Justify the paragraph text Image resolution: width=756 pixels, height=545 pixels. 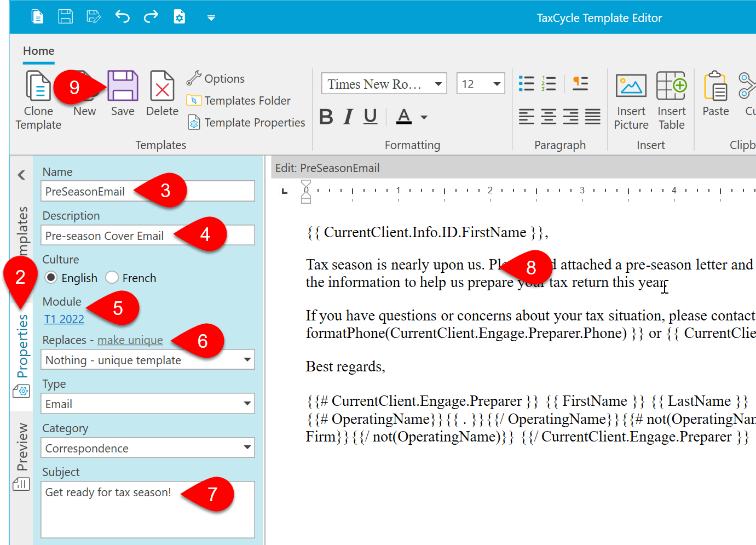pos(592,116)
